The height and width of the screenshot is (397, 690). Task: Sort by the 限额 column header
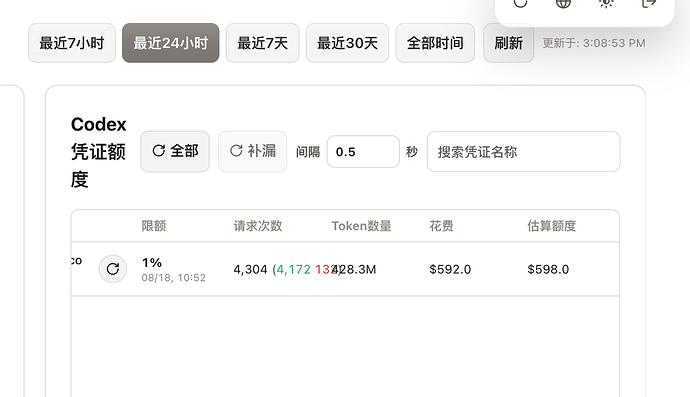(154, 226)
